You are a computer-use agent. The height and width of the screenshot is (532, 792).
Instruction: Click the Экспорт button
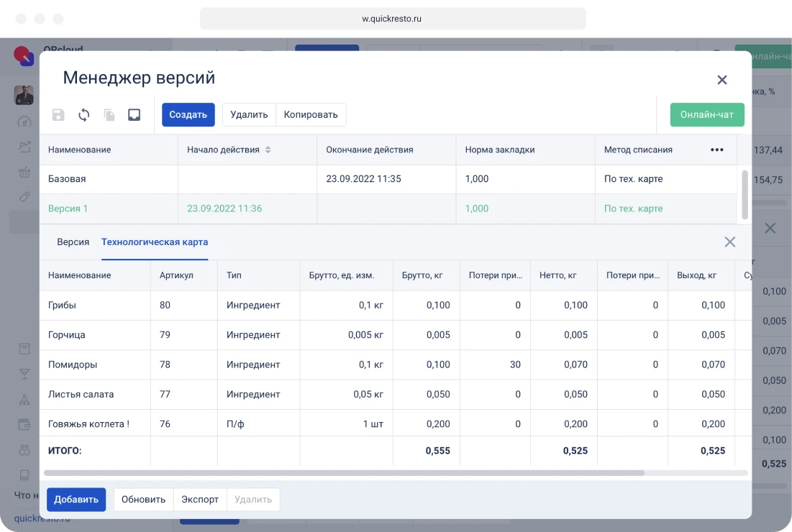200,500
